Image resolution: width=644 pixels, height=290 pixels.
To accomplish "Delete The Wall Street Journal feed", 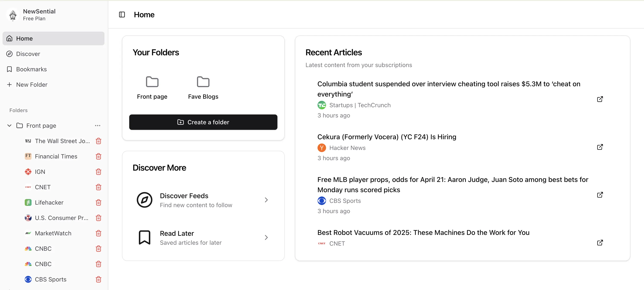I will click(x=99, y=141).
